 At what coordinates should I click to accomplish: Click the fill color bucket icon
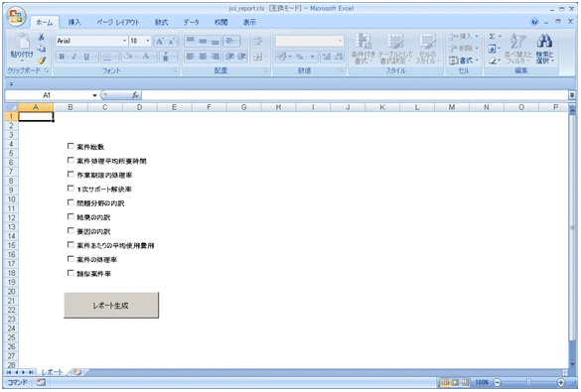click(x=128, y=57)
